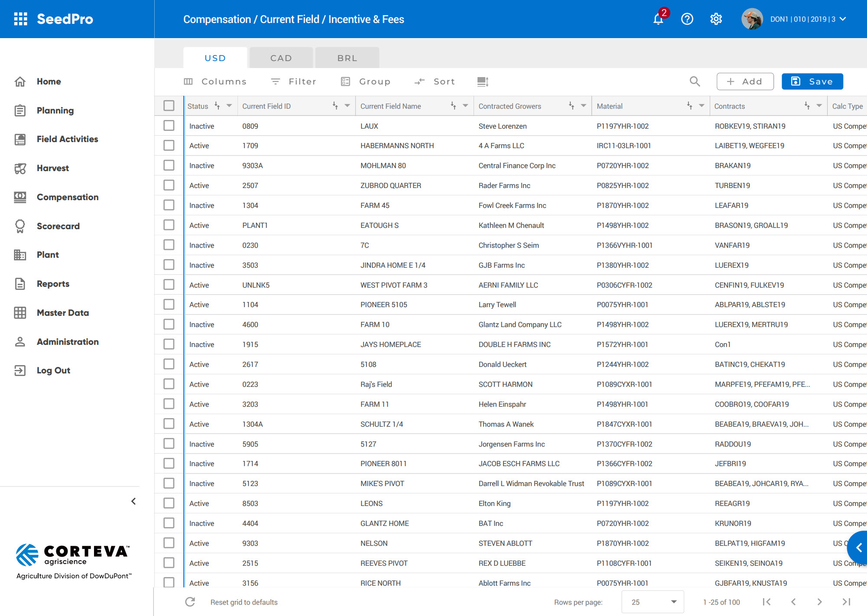
Task: Expand the user profile DON1 dropdown
Action: (843, 19)
